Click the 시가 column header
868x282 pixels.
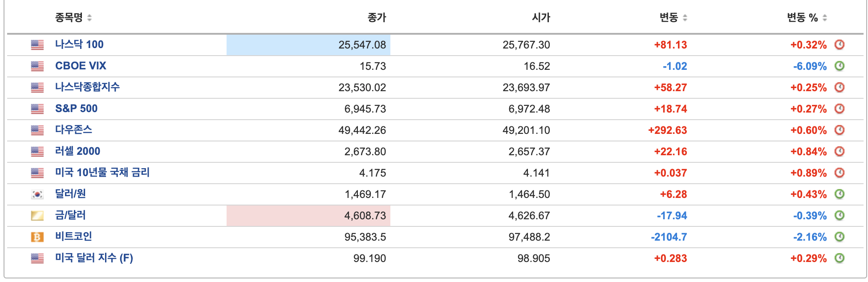point(541,18)
